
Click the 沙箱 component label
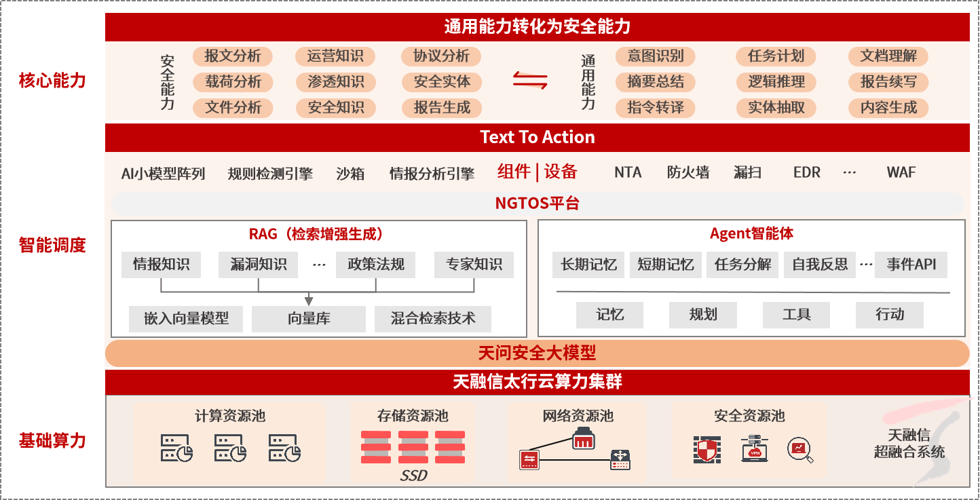[350, 174]
